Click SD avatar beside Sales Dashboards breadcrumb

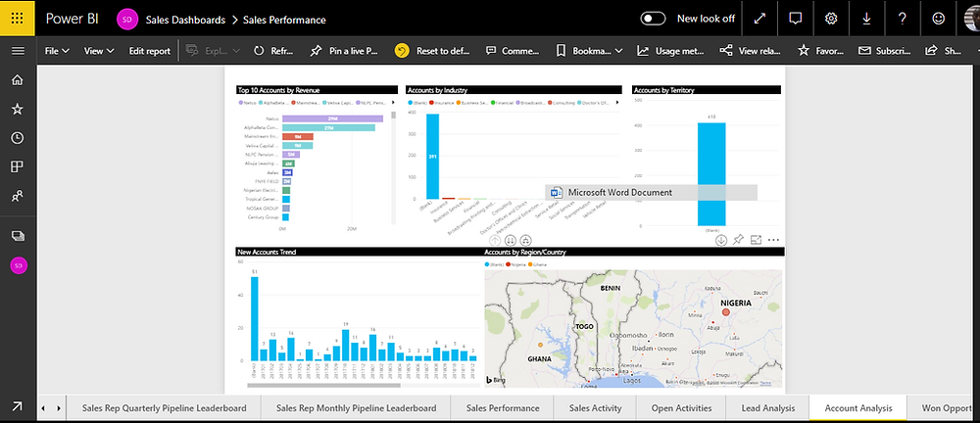pyautogui.click(x=127, y=20)
